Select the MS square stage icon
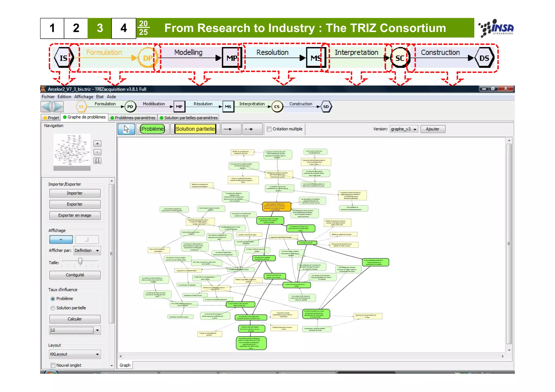555x392 pixels. click(x=228, y=107)
